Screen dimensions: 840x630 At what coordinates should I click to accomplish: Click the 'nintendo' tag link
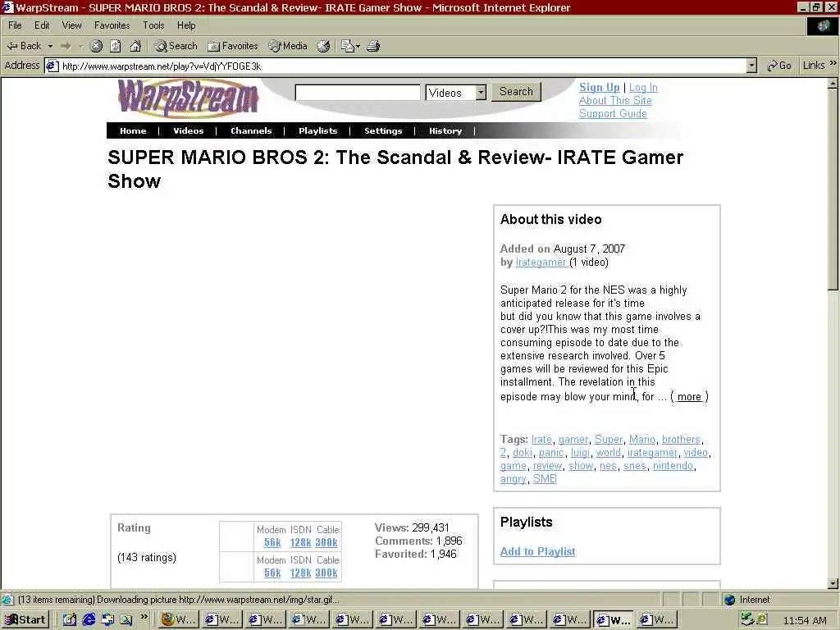click(x=673, y=466)
